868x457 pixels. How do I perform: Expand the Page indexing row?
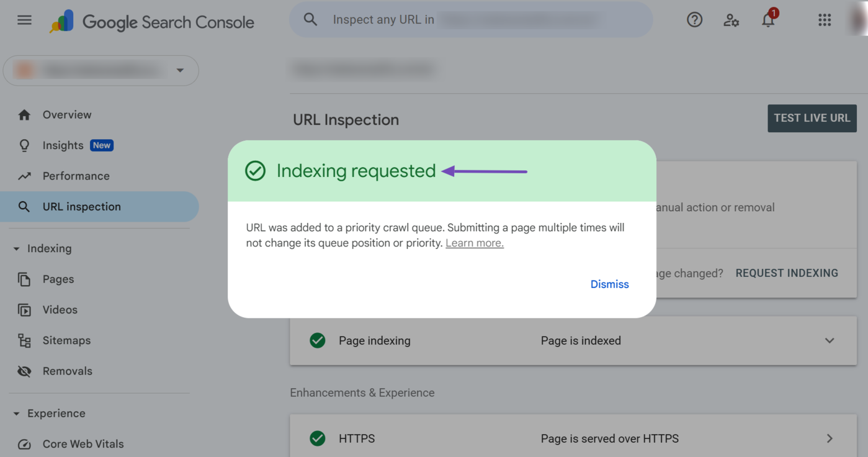[830, 341]
